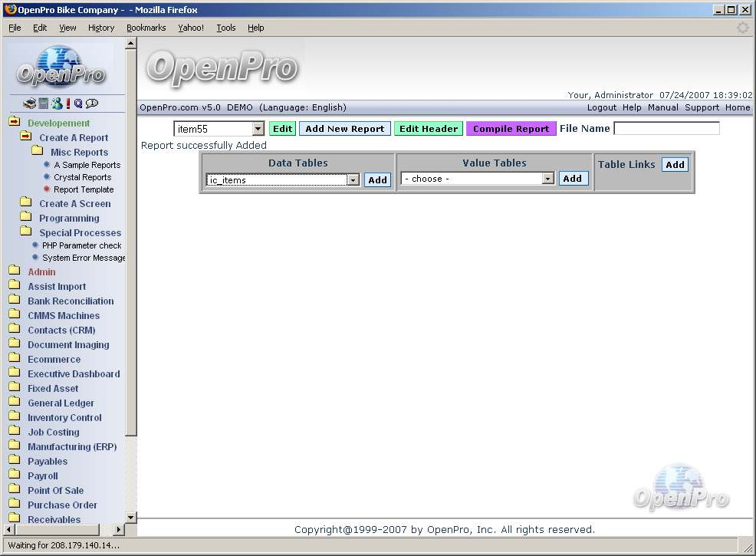Click the green Edit Header button
This screenshot has height=556, width=756.
pyautogui.click(x=429, y=129)
